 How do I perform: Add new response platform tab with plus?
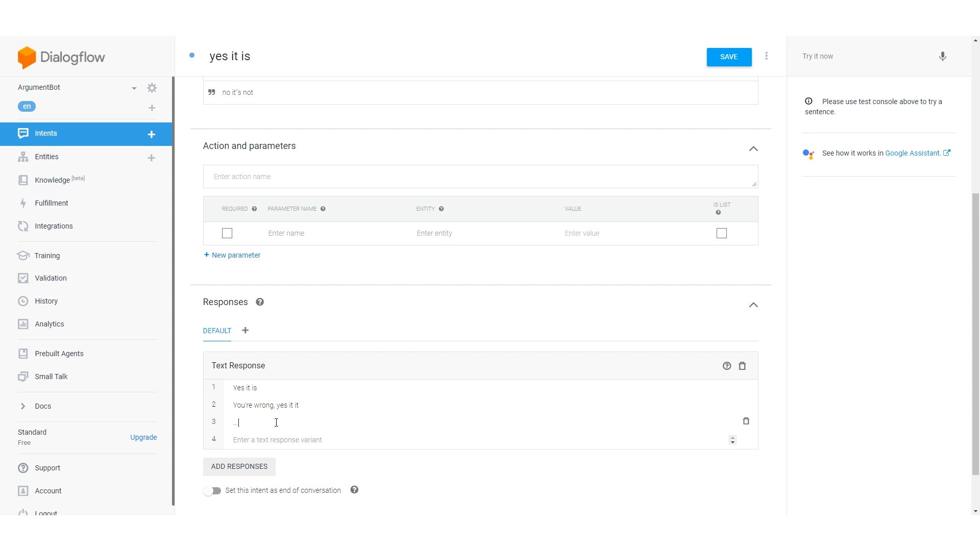(x=246, y=331)
